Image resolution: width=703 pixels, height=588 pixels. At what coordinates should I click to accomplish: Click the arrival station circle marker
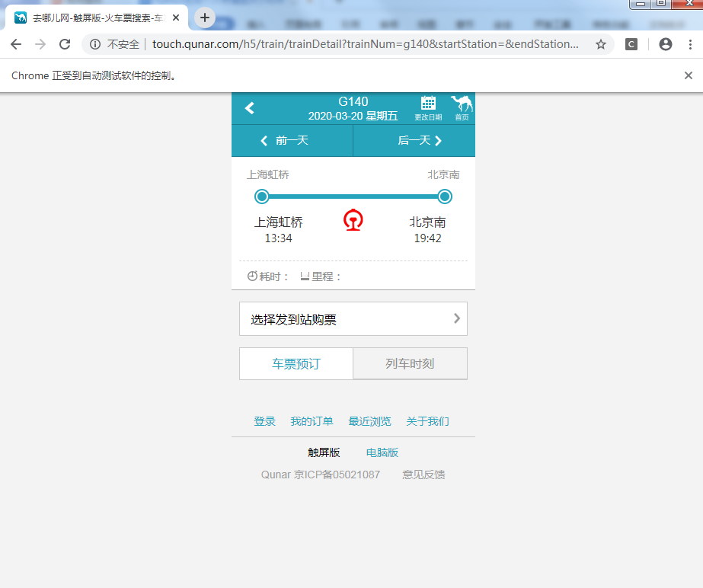coord(445,197)
